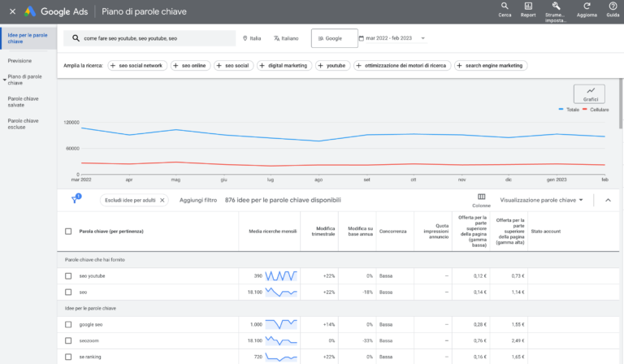Click the filter funnel icon

(75, 200)
